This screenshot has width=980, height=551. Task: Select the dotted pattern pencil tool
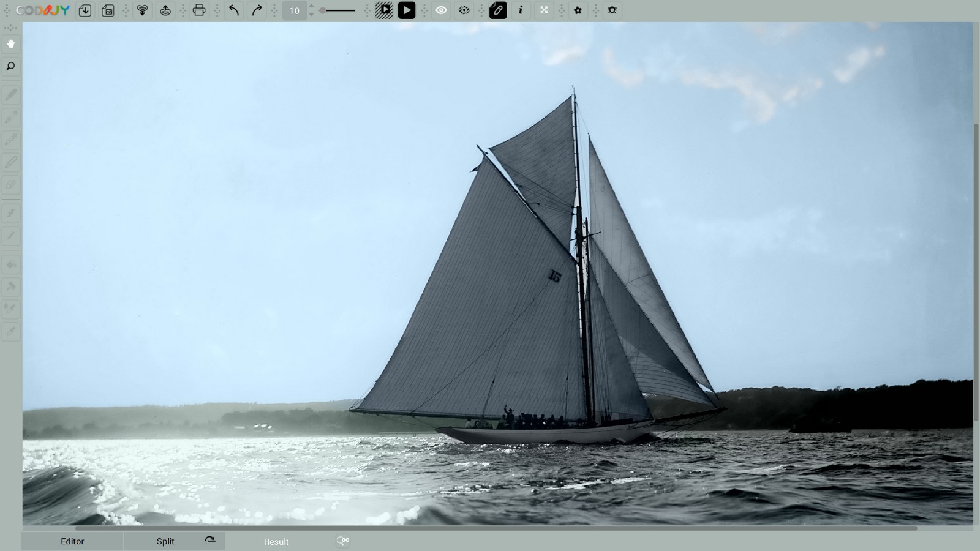click(10, 140)
